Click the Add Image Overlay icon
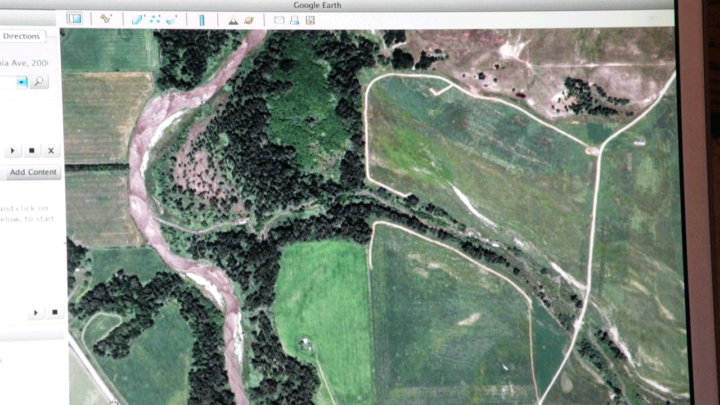This screenshot has height=405, width=720. click(172, 18)
